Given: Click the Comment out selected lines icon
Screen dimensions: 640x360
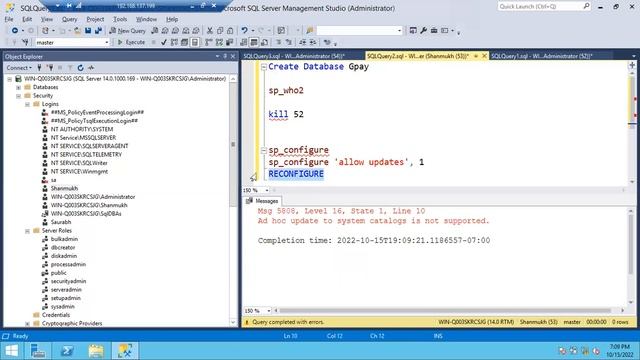Looking at the screenshot, I should coord(279,42).
